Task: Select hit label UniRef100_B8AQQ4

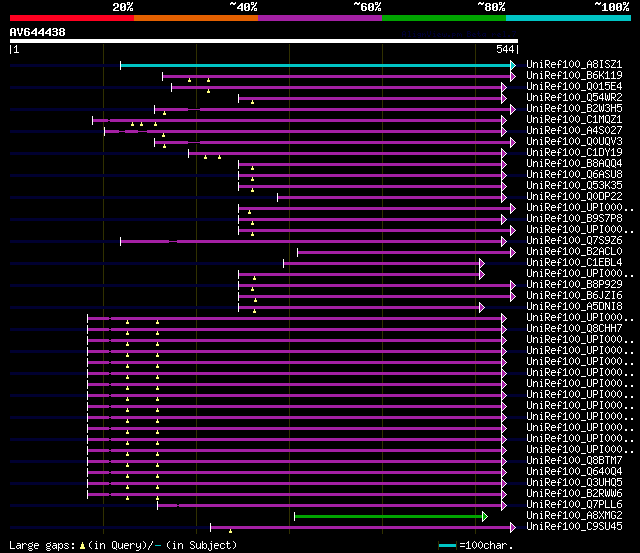Action: pos(574,164)
